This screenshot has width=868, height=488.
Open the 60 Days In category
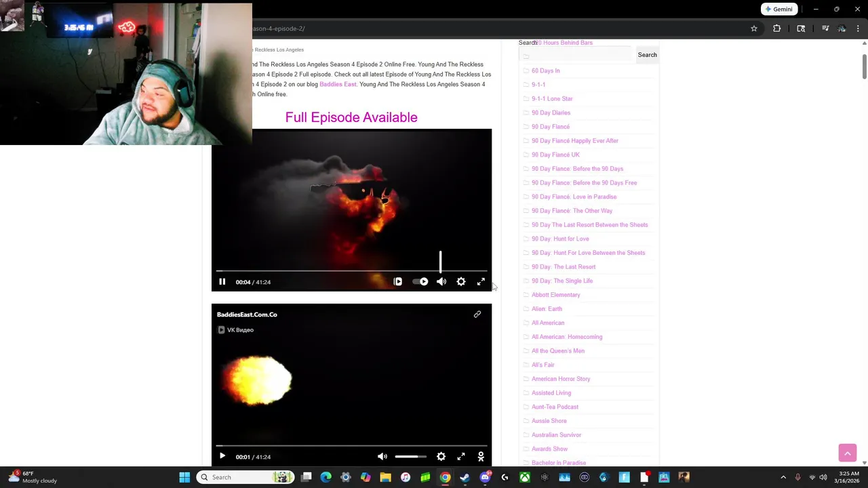point(545,70)
